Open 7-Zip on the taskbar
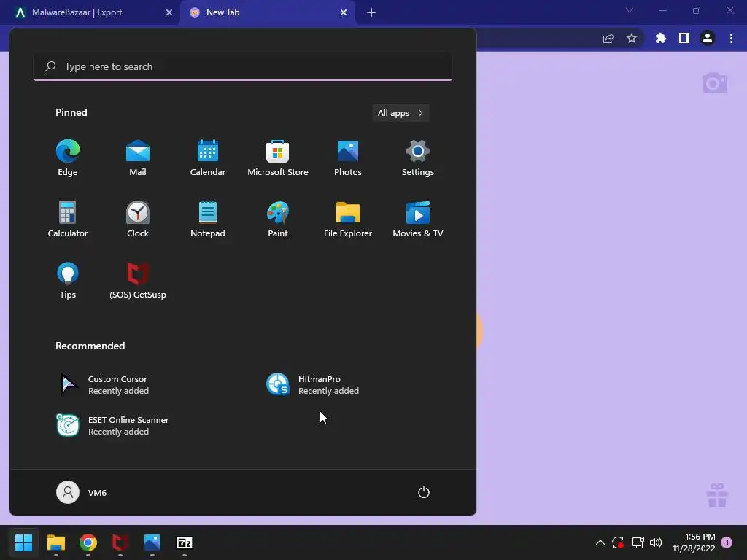 point(185,542)
